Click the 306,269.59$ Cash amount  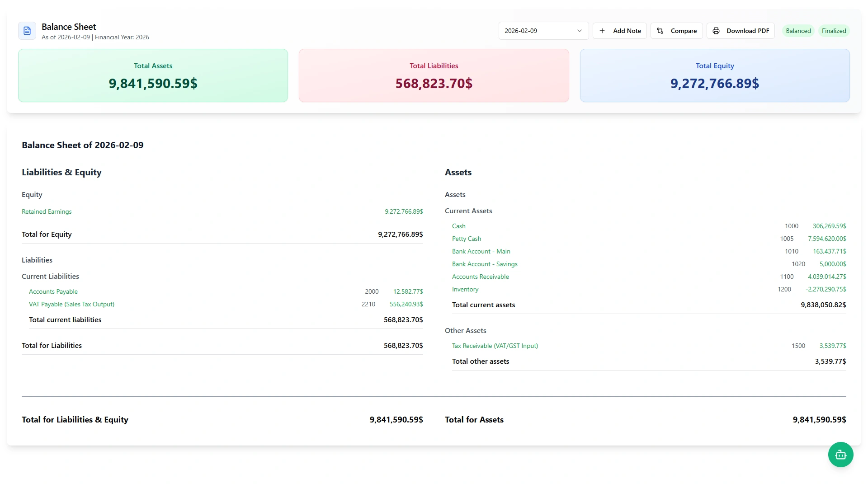click(x=829, y=226)
